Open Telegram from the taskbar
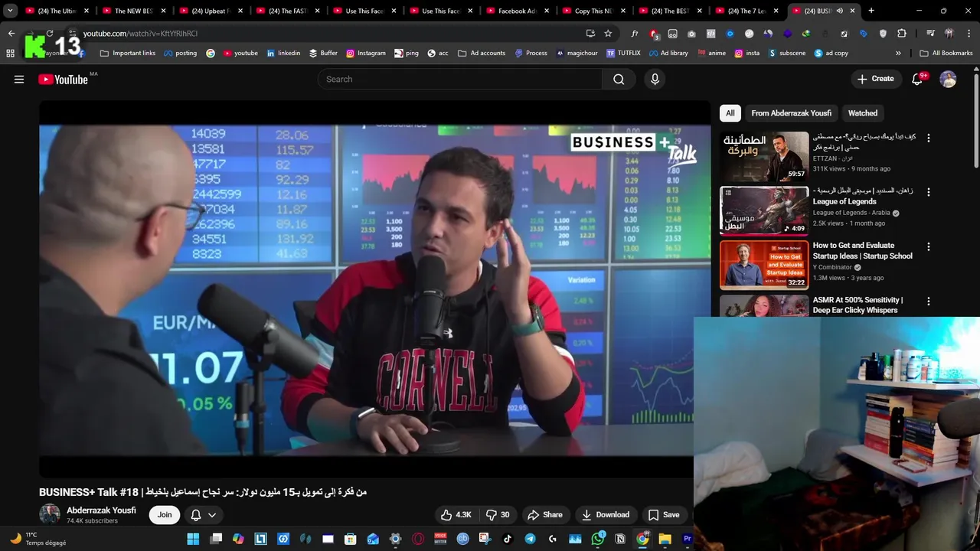This screenshot has height=551, width=980. 530,539
